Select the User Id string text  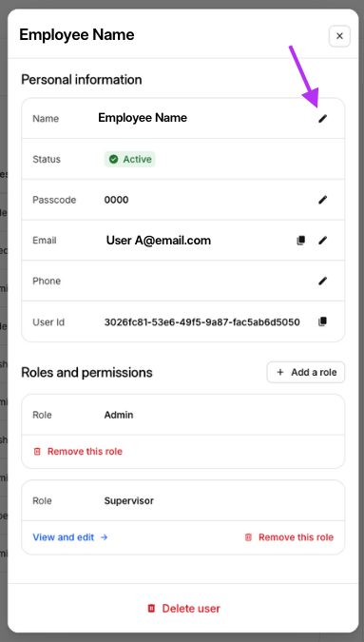[x=202, y=322]
